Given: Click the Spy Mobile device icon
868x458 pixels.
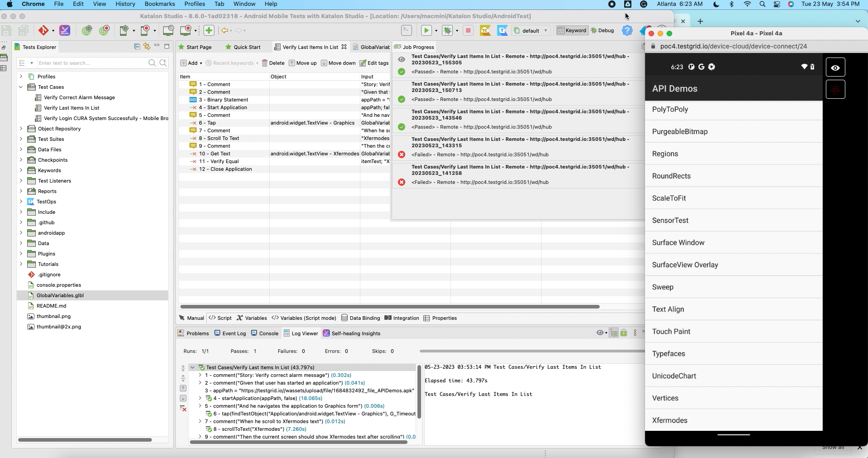Looking at the screenshot, I should (x=124, y=30).
